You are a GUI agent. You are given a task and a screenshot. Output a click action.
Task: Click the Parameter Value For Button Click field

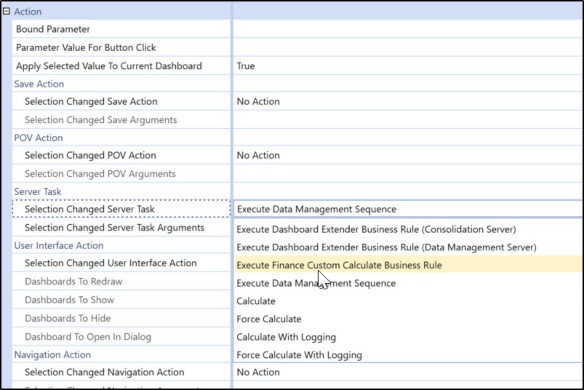(408, 47)
